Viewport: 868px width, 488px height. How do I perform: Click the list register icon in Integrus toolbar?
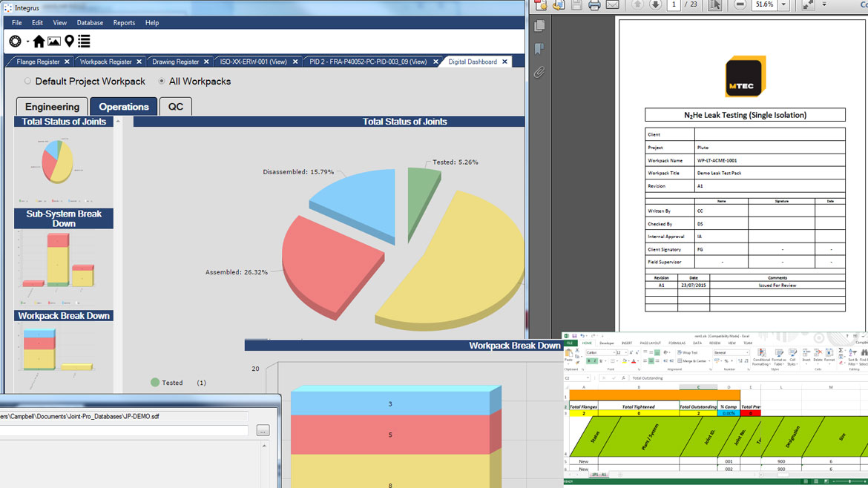click(x=84, y=42)
